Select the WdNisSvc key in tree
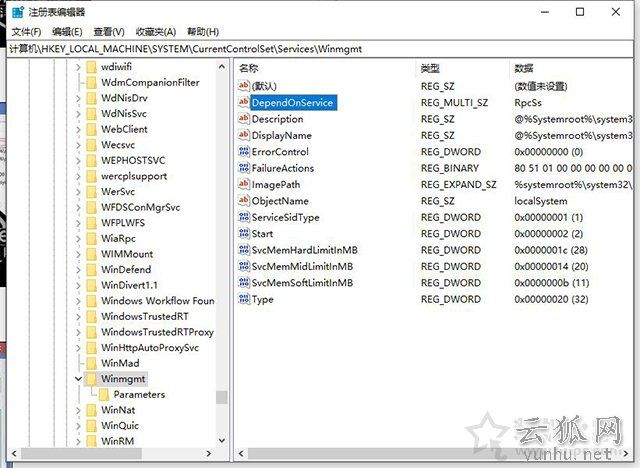Viewport: 640px width, 468px height. click(124, 113)
